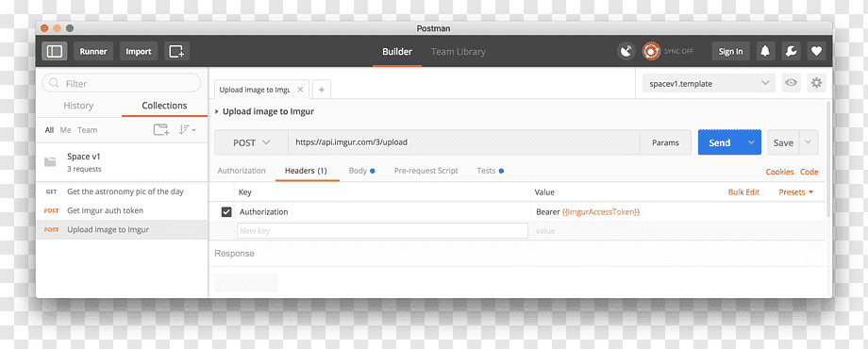Click the Bearer {{imgurAccessToken}} value
This screenshot has width=868, height=349.
tap(588, 212)
